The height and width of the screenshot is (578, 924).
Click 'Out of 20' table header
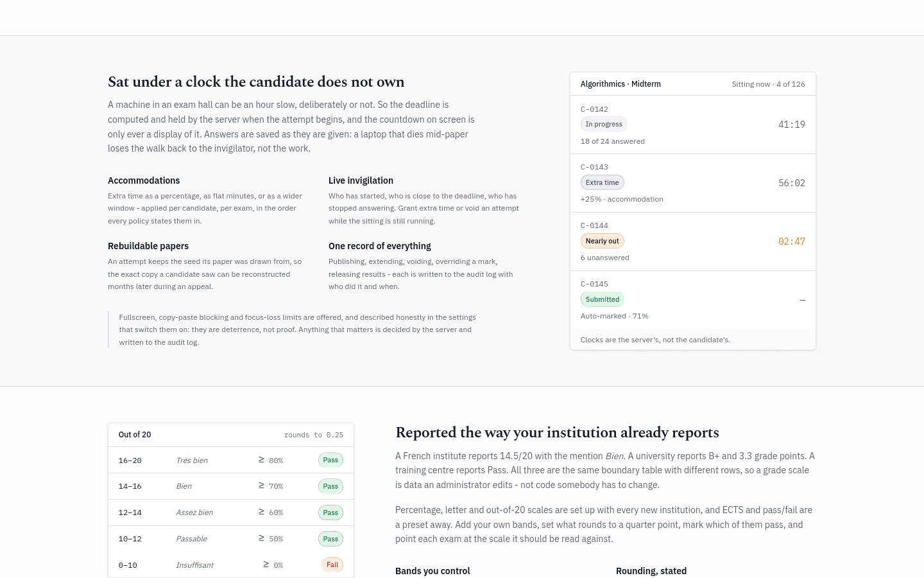tap(135, 435)
